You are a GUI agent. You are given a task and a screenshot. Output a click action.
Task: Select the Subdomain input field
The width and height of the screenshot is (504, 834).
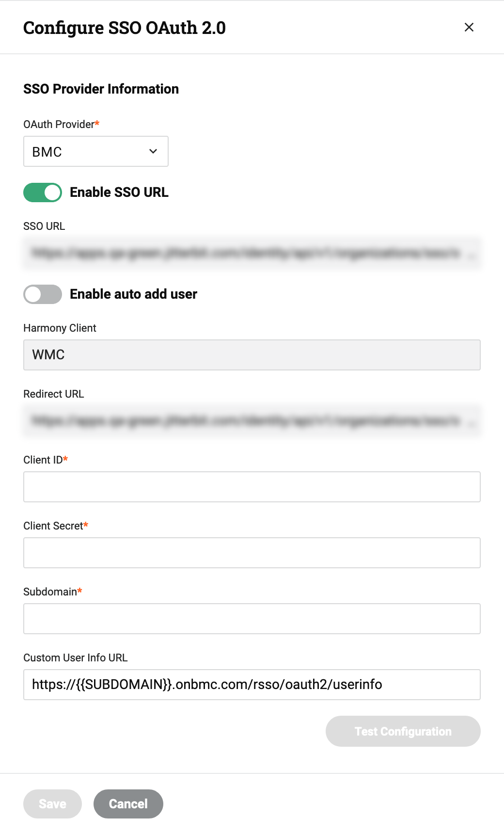(x=252, y=618)
